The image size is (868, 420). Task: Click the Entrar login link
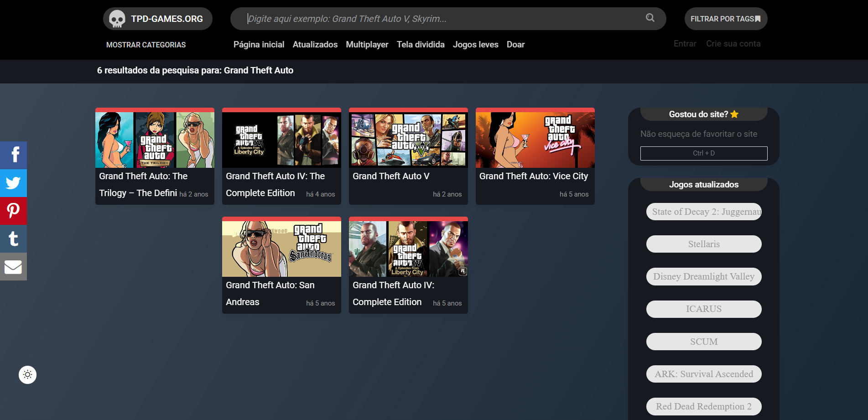(x=685, y=44)
